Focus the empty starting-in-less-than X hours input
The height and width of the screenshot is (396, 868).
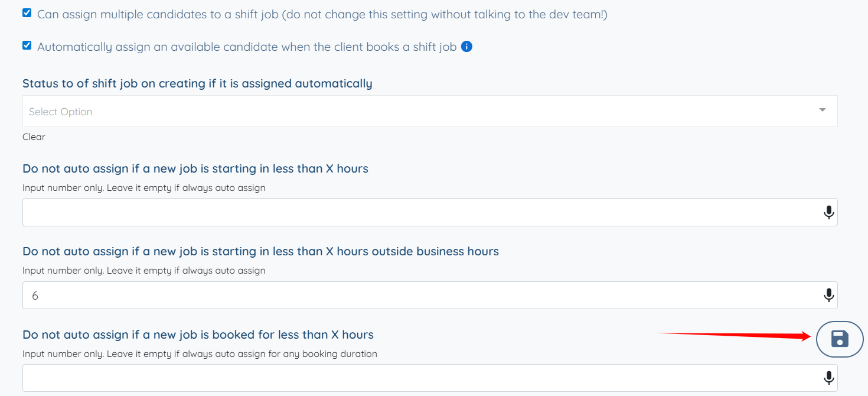pos(413,212)
